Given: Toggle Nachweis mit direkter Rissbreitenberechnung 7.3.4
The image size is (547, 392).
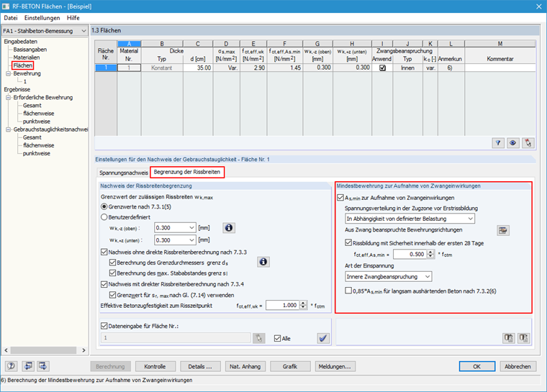Looking at the screenshot, I should point(104,284).
